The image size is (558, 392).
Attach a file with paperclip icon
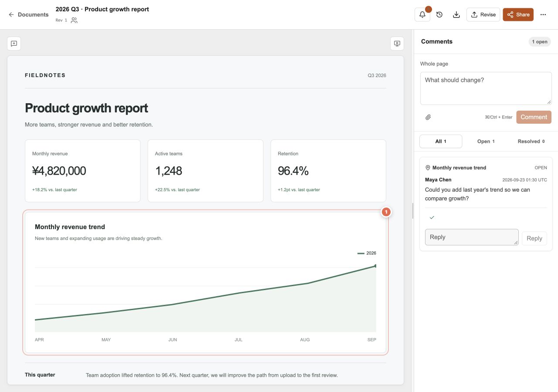(x=428, y=117)
